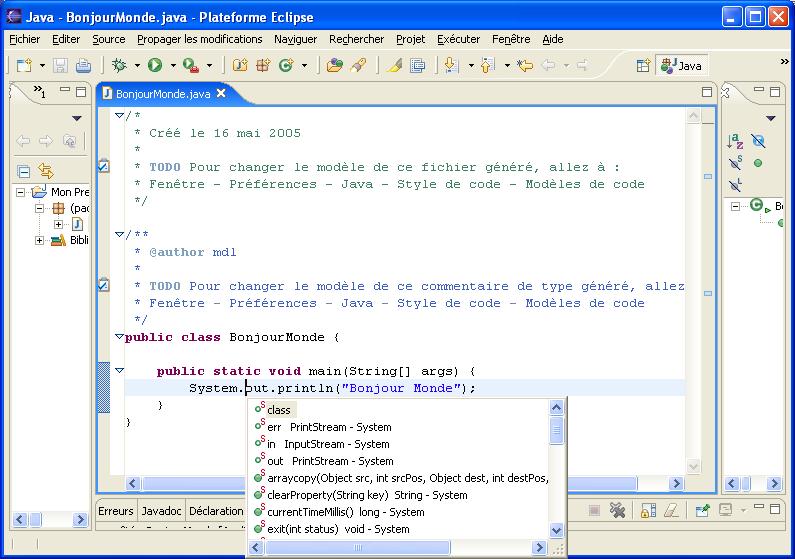The height and width of the screenshot is (559, 795).
Task: Click the Save icon in the toolbar
Action: (x=60, y=66)
